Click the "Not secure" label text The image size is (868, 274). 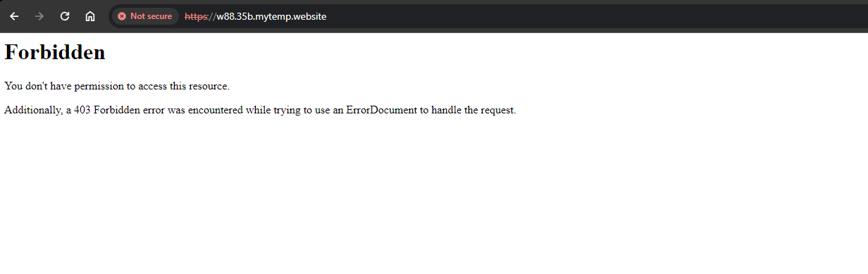[x=151, y=16]
